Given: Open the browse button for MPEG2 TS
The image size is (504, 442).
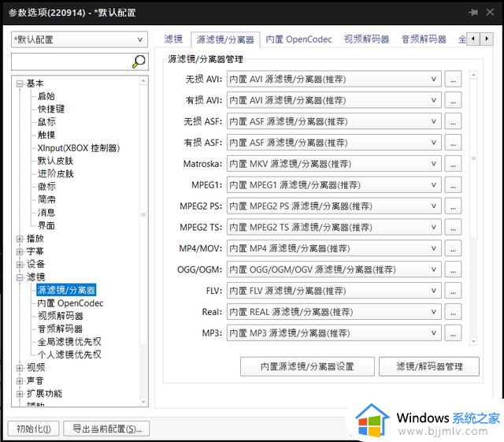Looking at the screenshot, I should (x=453, y=227).
